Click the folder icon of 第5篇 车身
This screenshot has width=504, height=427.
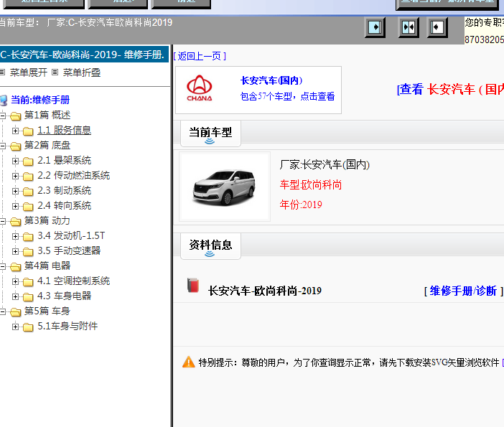(x=15, y=311)
